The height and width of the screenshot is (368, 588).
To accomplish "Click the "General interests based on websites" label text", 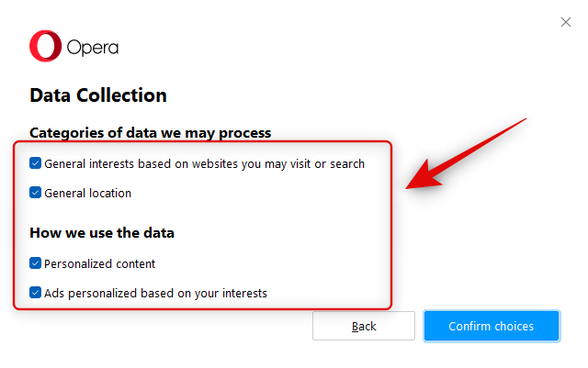I will 204,164.
